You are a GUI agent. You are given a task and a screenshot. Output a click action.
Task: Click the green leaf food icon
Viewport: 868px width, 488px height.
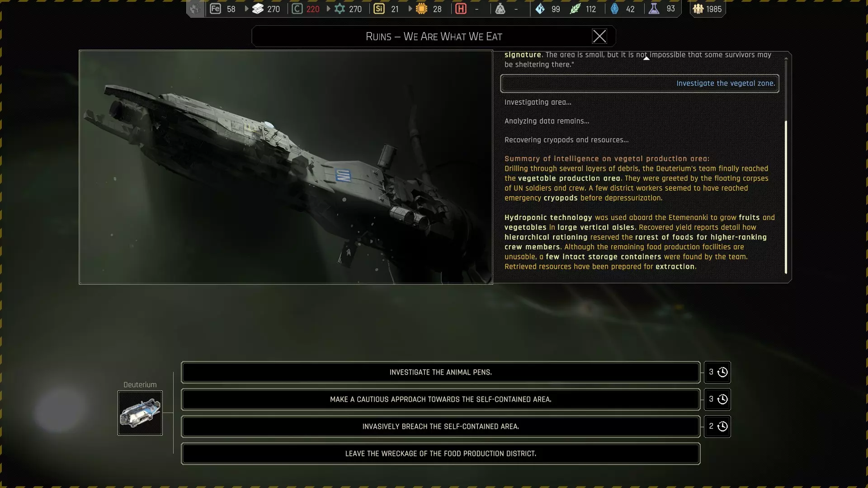coord(575,9)
